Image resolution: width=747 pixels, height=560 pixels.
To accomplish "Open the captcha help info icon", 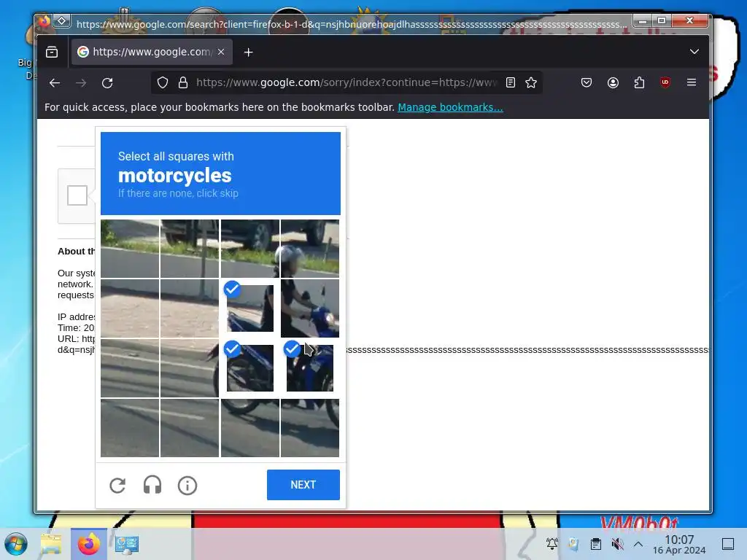I will point(187,485).
